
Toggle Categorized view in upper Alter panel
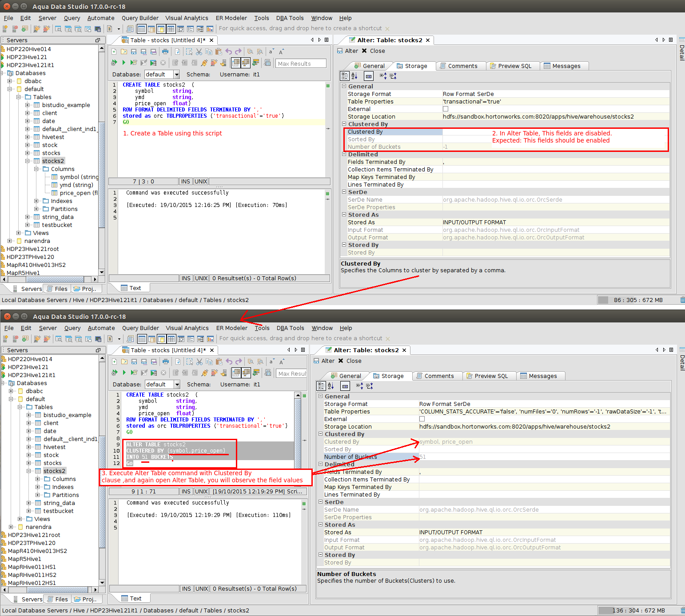pyautogui.click(x=345, y=76)
